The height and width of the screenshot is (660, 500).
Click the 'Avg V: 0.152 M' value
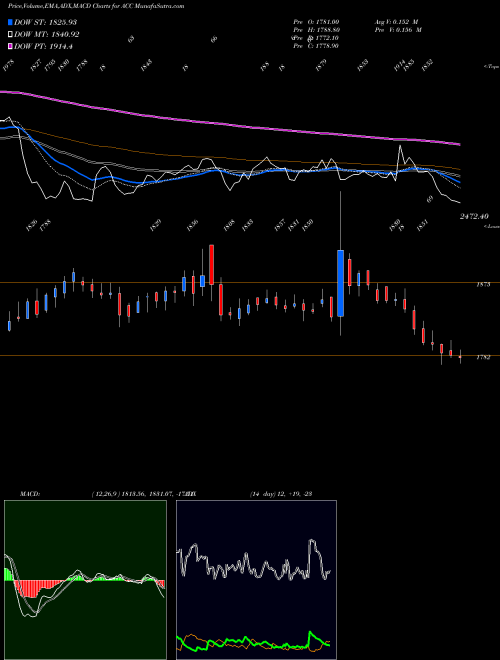coord(396,22)
